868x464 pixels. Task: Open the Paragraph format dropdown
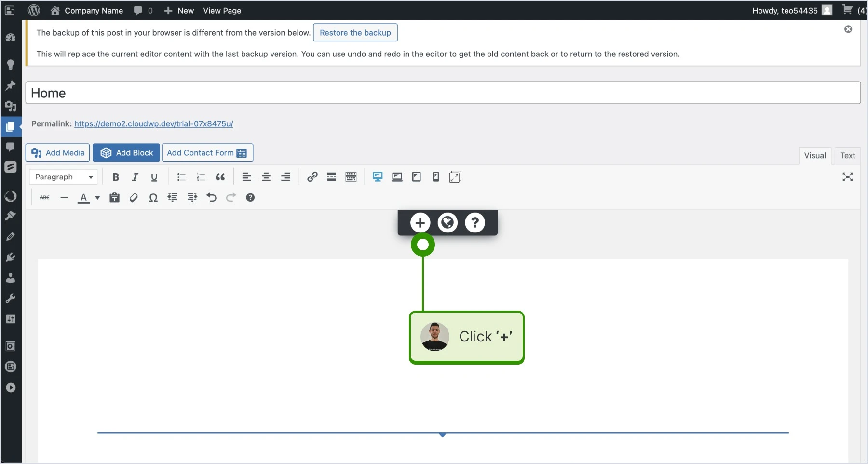tap(63, 177)
